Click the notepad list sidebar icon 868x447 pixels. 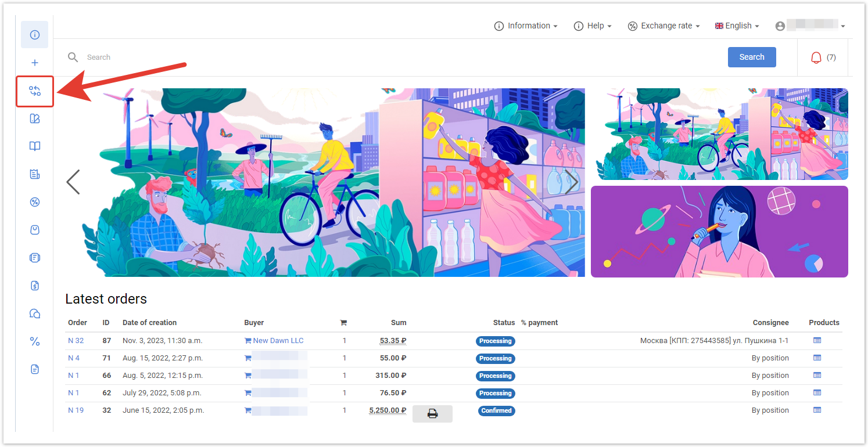pos(35,174)
